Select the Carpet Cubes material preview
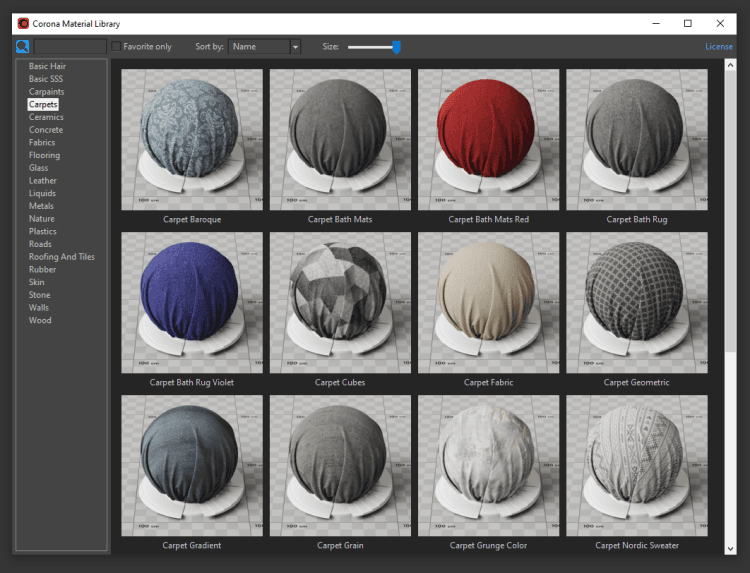 point(340,303)
